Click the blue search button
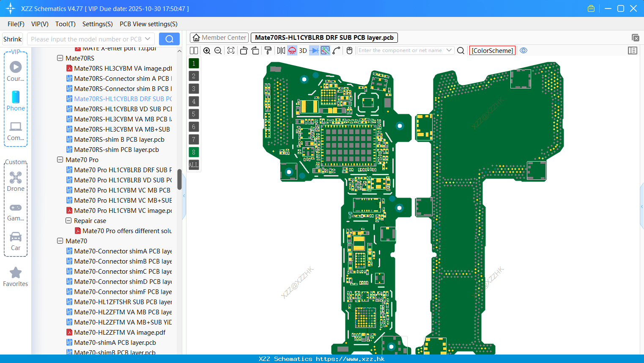Image resolution: width=644 pixels, height=363 pixels. click(169, 39)
